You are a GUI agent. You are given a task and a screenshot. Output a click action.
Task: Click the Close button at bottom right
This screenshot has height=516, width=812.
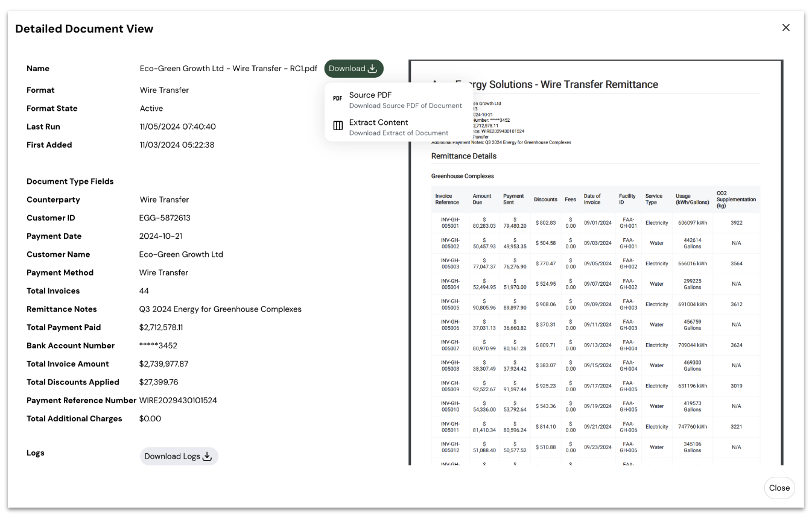779,488
